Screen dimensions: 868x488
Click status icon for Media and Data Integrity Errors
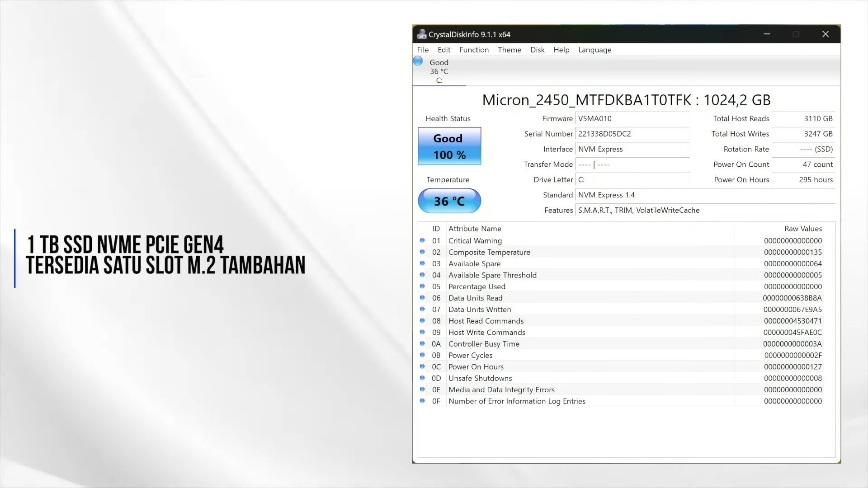pos(422,389)
